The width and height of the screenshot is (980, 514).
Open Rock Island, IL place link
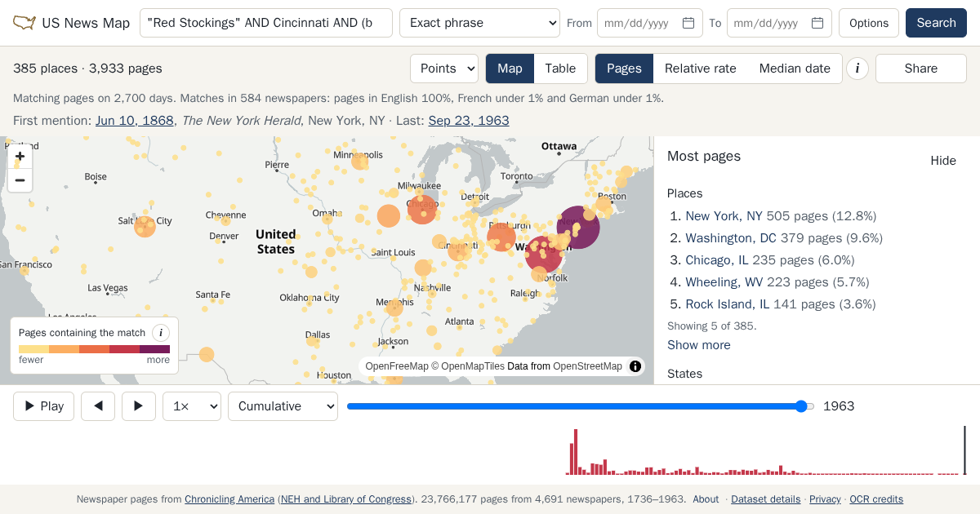point(727,304)
